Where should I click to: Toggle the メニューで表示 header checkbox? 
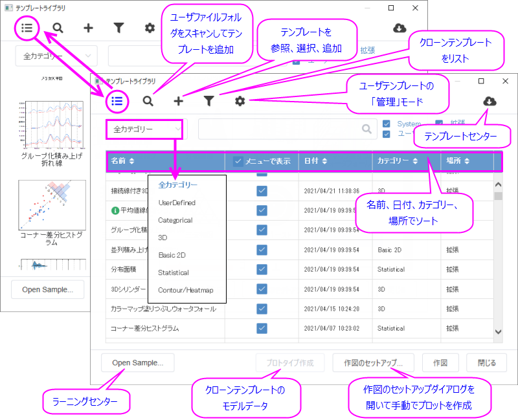238,161
